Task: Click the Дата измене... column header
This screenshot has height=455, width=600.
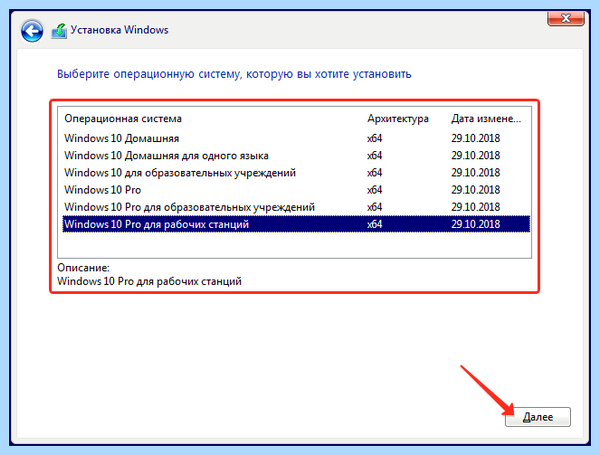Action: pos(486,119)
